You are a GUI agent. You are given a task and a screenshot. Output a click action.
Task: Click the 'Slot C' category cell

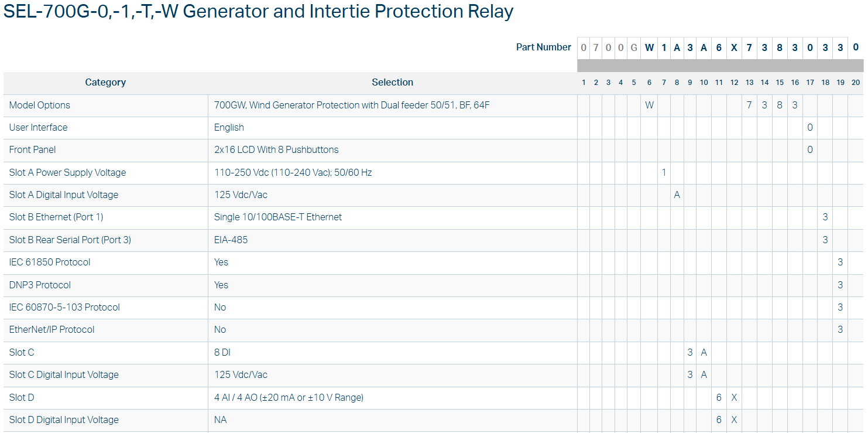105,353
